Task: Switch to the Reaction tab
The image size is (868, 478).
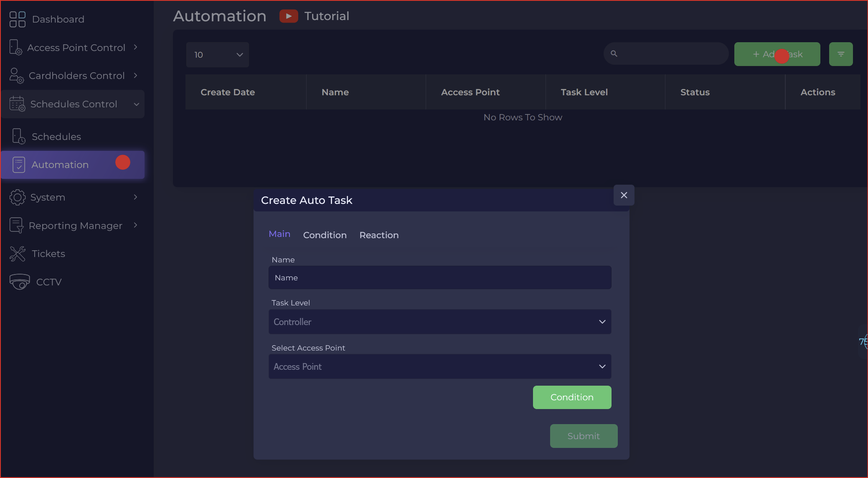Action: 379,235
